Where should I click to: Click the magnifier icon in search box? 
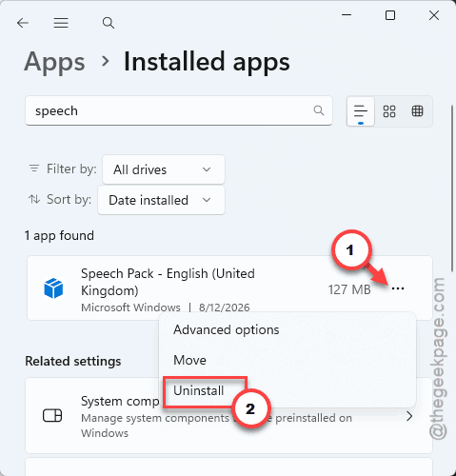click(319, 110)
